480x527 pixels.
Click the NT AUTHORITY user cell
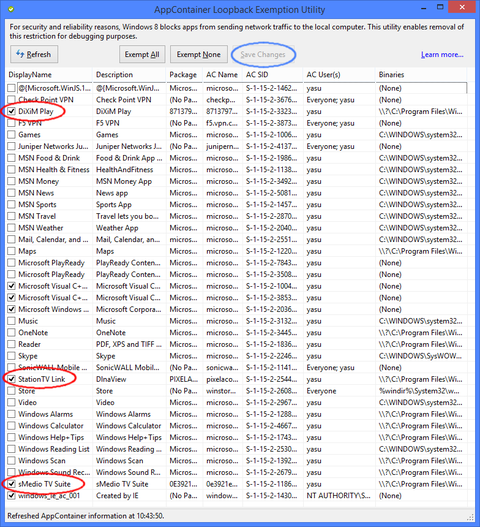[x=338, y=496]
